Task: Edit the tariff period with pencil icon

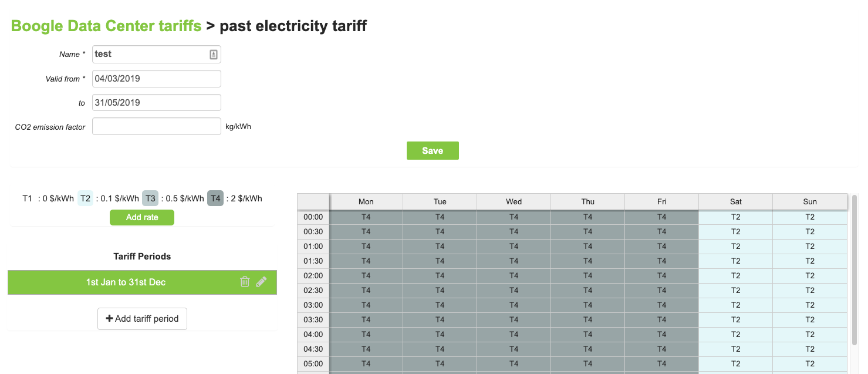Action: pos(261,282)
